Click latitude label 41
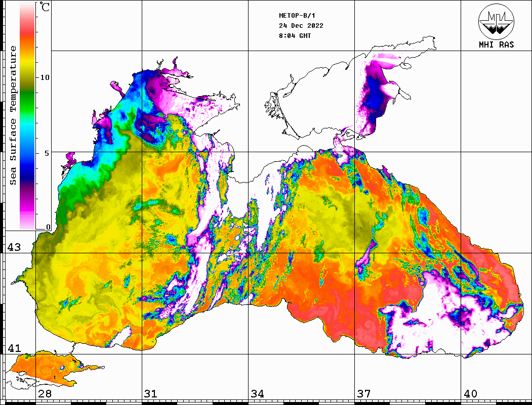Screen dimensions: 532x405 tap(14, 348)
